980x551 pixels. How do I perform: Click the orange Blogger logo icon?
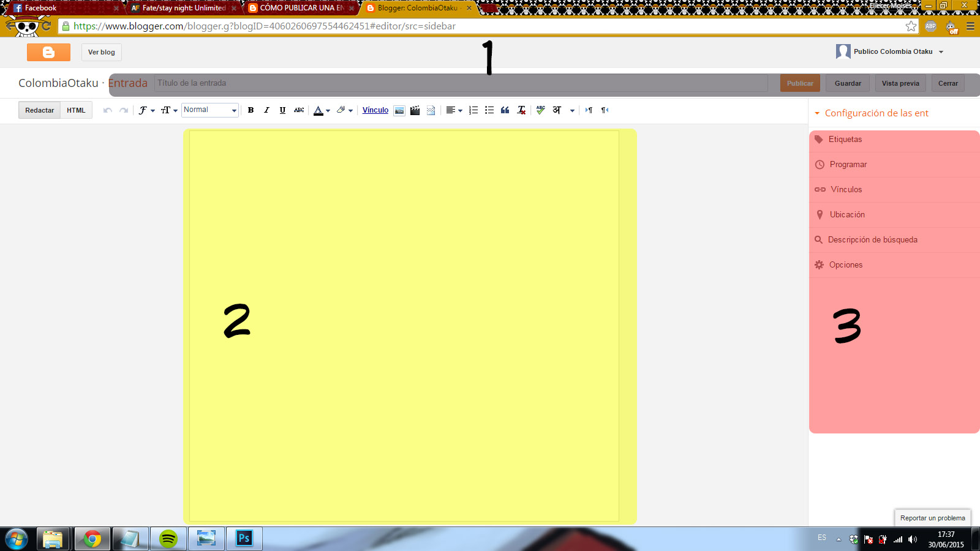click(48, 52)
